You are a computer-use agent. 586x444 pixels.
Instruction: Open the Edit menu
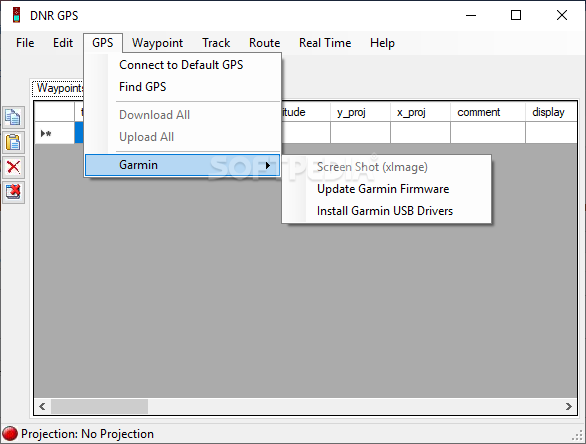(x=63, y=43)
